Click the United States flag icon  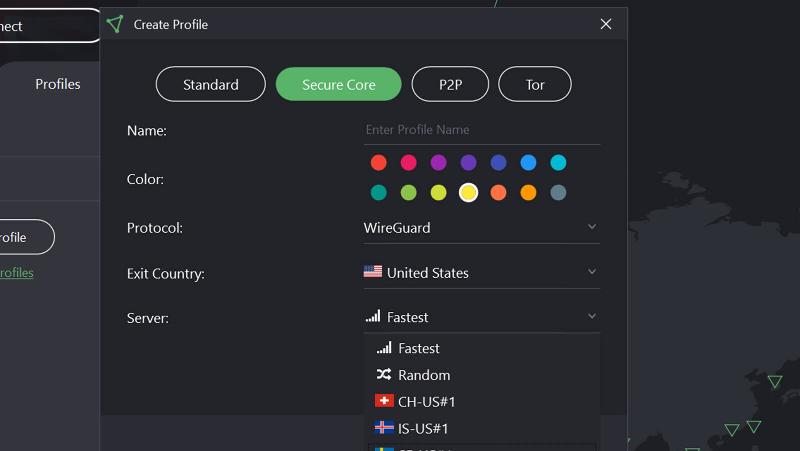[373, 271]
